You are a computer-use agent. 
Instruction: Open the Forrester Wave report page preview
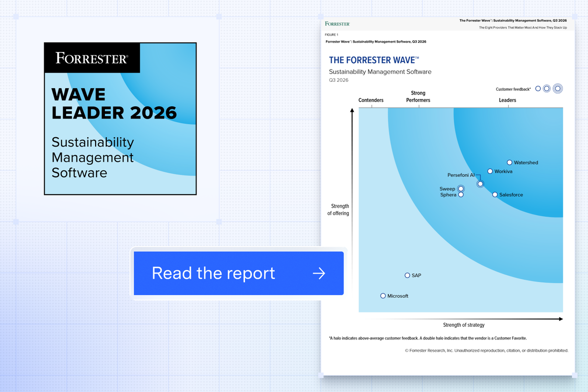coord(448,197)
